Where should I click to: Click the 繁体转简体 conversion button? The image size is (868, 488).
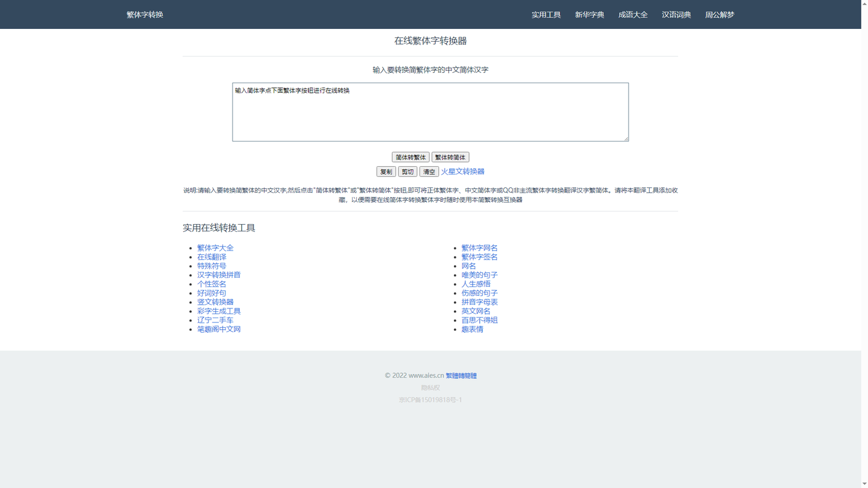tap(450, 157)
